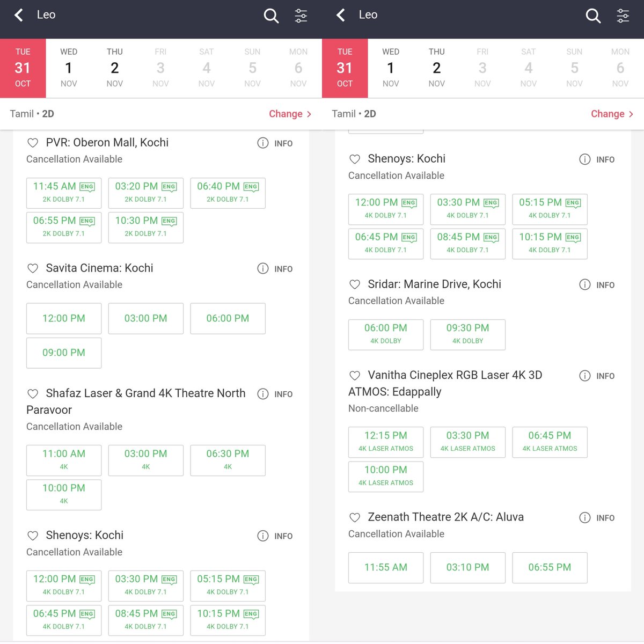Viewport: 644px width, 644px height.
Task: Book Vanitha Cineplex 03:30 PM Laser Atmos show
Action: (x=468, y=442)
